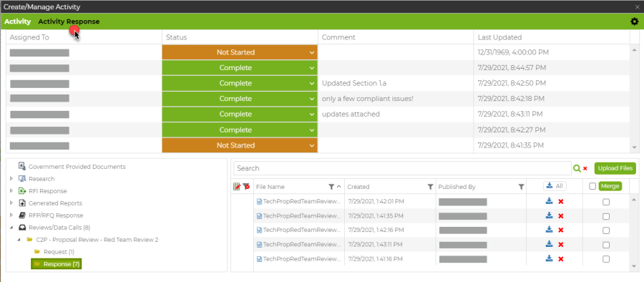This screenshot has width=644, height=282.
Task: Delete the file created at 1:41:16 PM
Action: point(560,259)
